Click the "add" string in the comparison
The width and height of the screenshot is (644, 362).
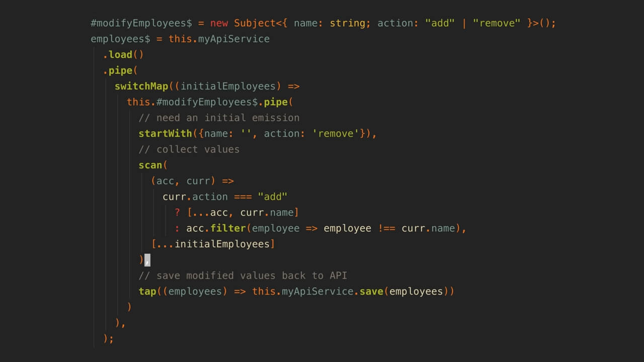click(273, 197)
